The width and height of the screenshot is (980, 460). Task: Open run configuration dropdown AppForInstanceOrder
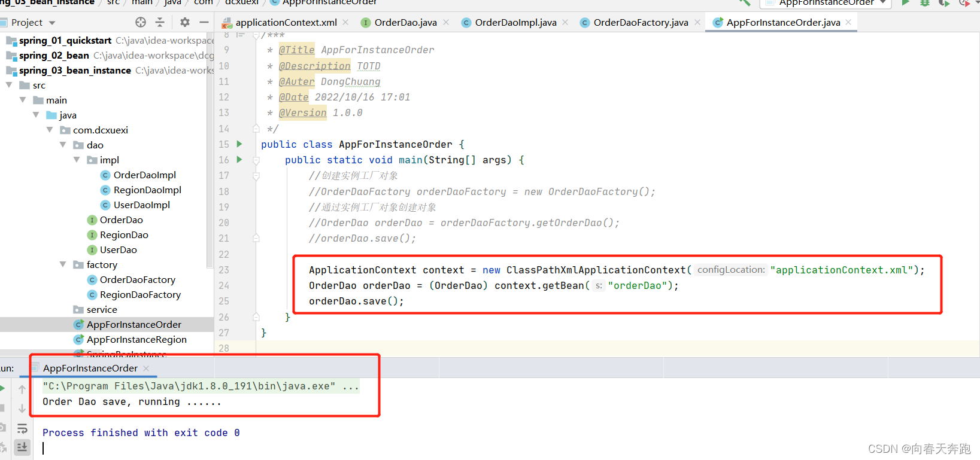pos(826,3)
